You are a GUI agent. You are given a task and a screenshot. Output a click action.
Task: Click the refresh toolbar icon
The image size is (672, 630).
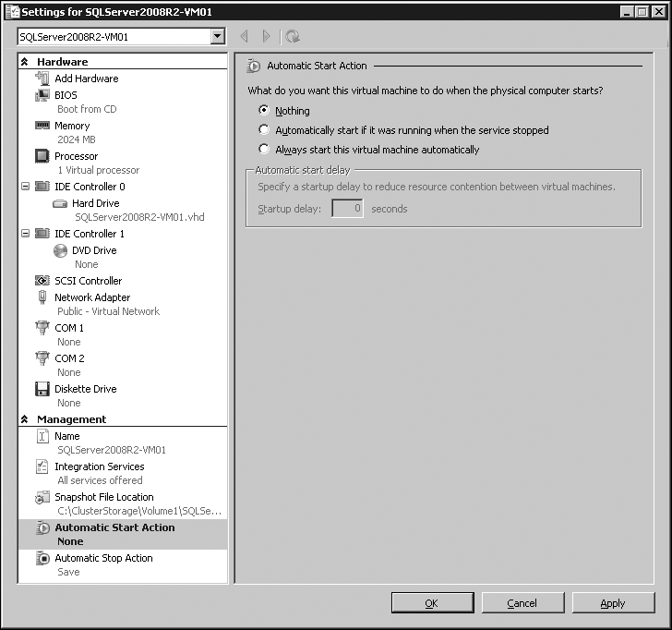pyautogui.click(x=293, y=36)
